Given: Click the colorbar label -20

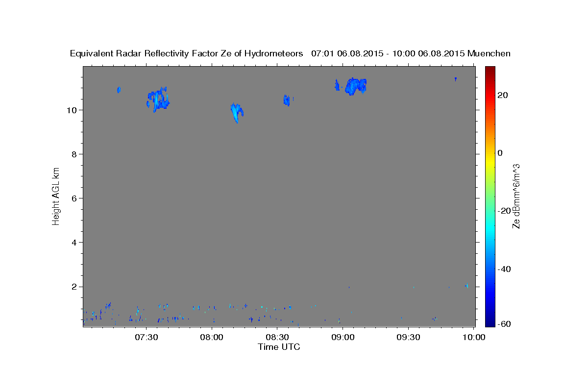Looking at the screenshot, I should [504, 211].
